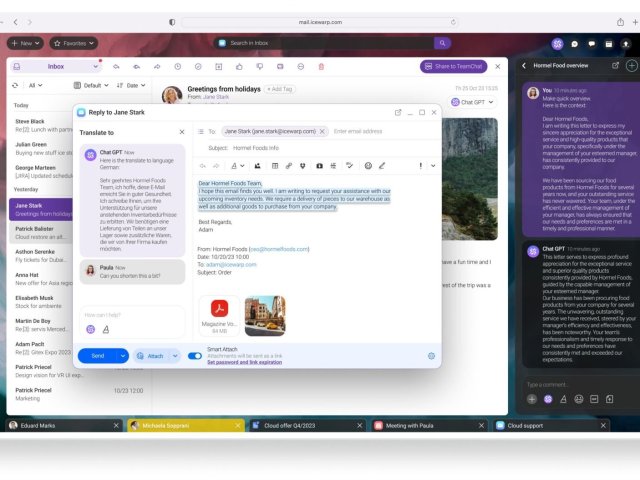Click the Send button
Image resolution: width=640 pixels, height=480 pixels.
pyautogui.click(x=97, y=355)
